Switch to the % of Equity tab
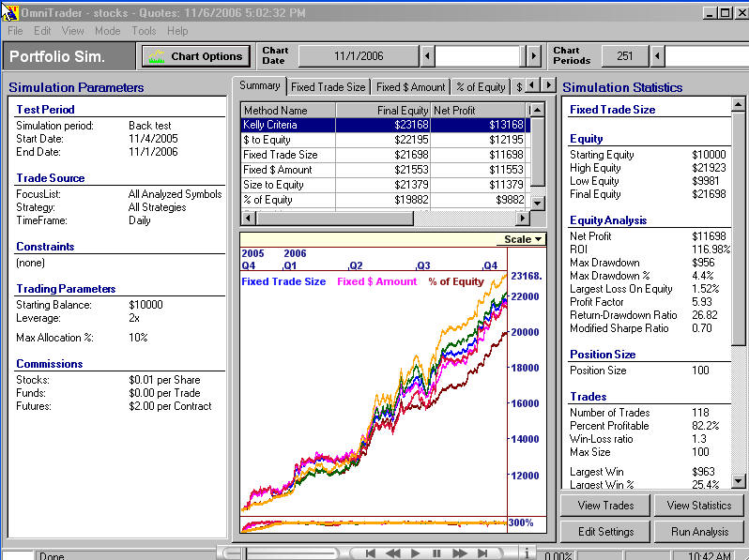749x560 pixels. 480,87
